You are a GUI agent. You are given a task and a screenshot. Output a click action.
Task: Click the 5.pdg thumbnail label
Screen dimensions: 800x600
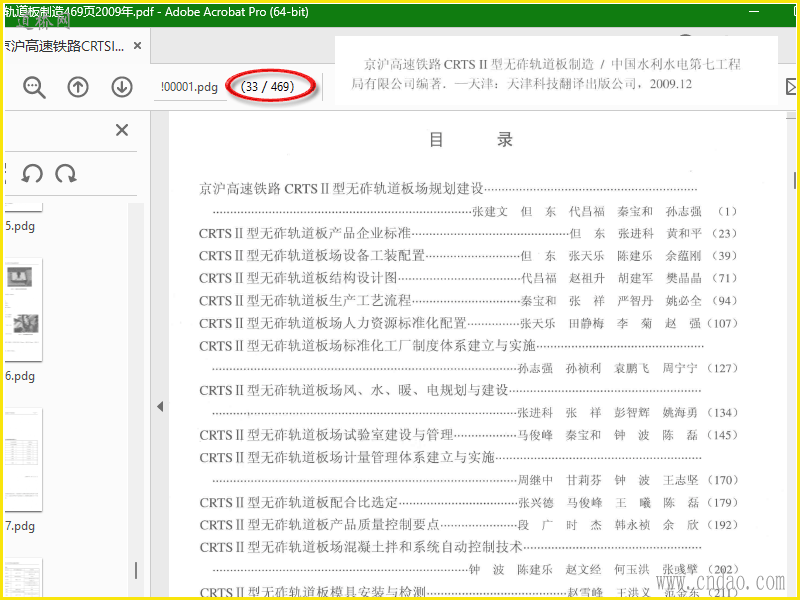20,226
